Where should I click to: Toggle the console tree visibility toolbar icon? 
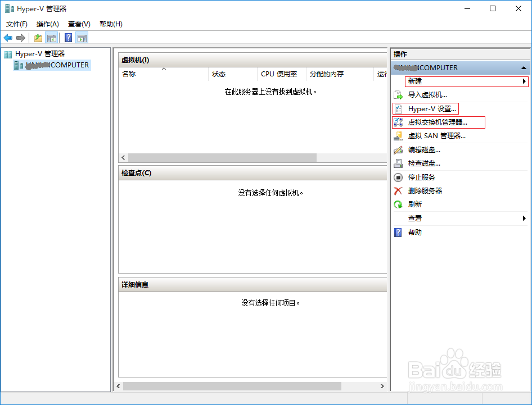pos(51,38)
